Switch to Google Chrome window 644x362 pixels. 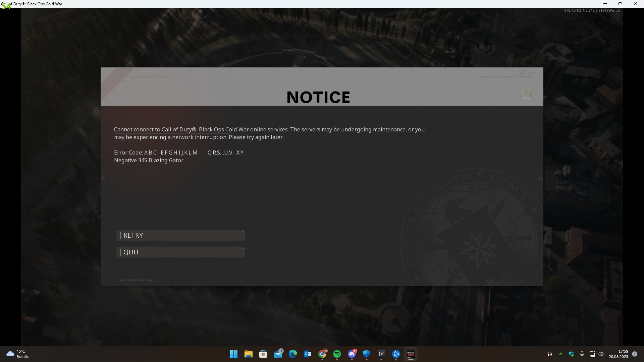tap(322, 354)
